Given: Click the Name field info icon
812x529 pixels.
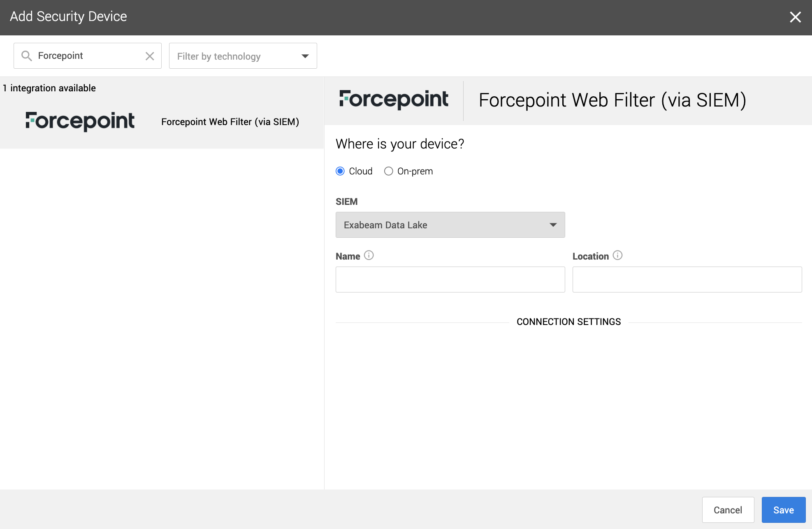Looking at the screenshot, I should pos(369,255).
